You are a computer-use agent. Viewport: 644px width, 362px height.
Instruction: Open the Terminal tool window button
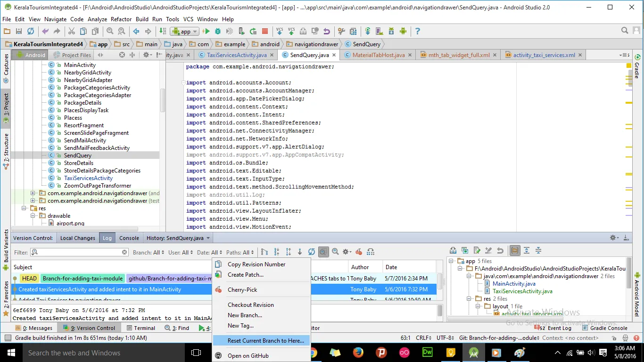click(x=140, y=328)
